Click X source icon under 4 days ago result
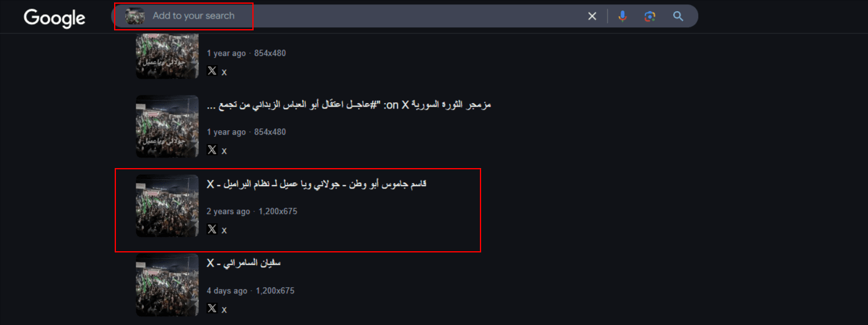Image resolution: width=868 pixels, height=325 pixels. 212,308
